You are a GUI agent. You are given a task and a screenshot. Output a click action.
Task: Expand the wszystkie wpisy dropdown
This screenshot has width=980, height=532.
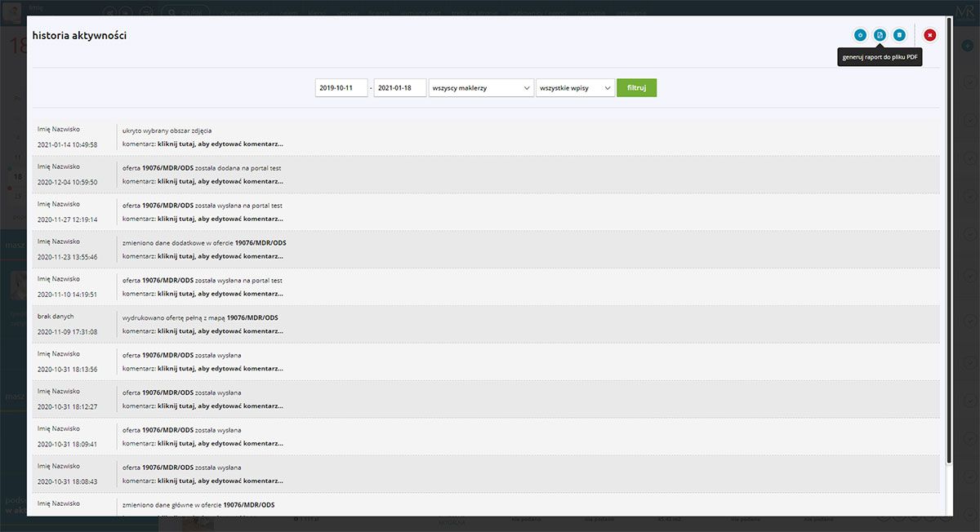[x=575, y=87]
